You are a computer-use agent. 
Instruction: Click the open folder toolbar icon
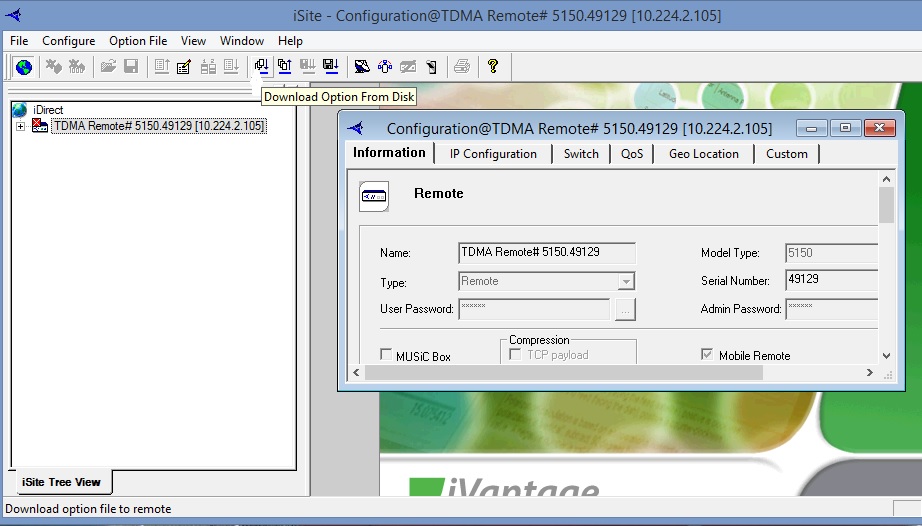point(108,66)
